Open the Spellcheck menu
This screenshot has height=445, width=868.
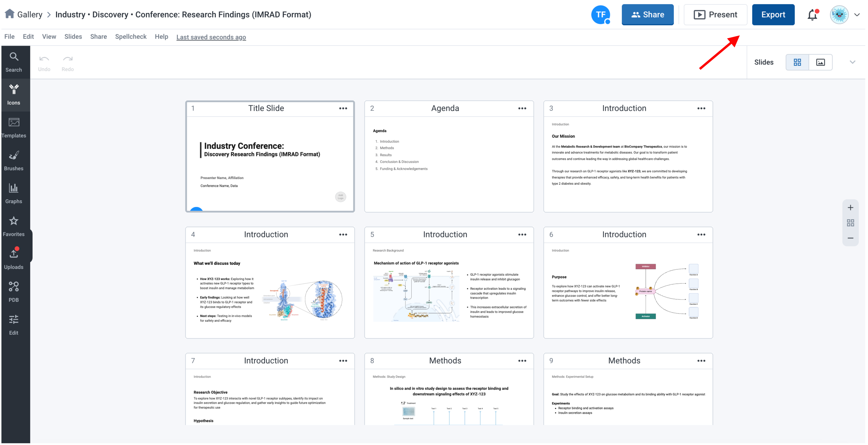pos(131,37)
